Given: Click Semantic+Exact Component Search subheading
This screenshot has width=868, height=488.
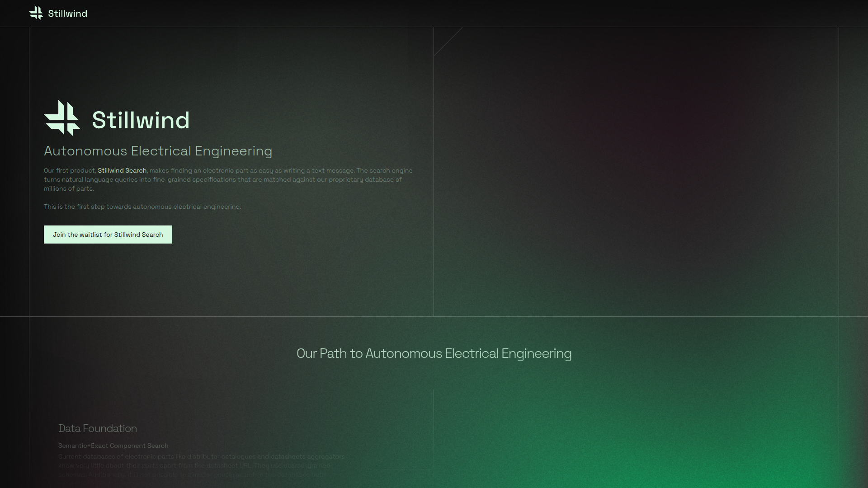Looking at the screenshot, I should [x=113, y=446].
